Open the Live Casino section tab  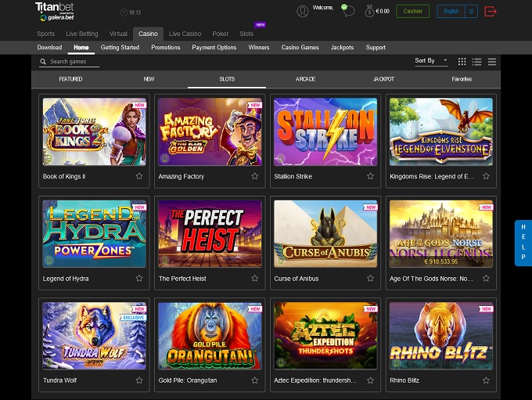[x=185, y=34]
